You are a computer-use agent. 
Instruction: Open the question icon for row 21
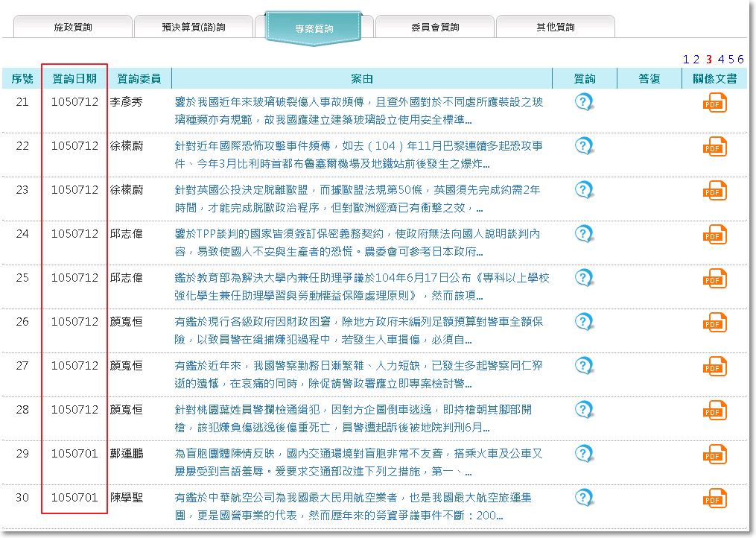pyautogui.click(x=584, y=102)
